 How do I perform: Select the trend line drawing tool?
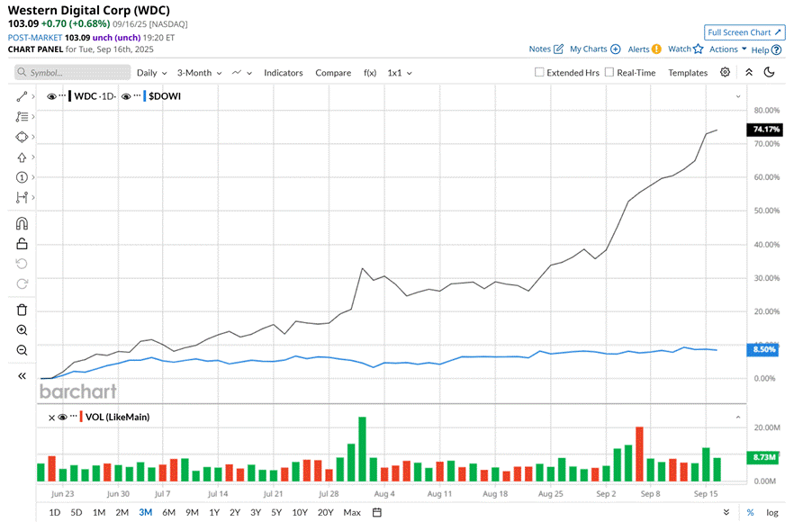tap(22, 96)
